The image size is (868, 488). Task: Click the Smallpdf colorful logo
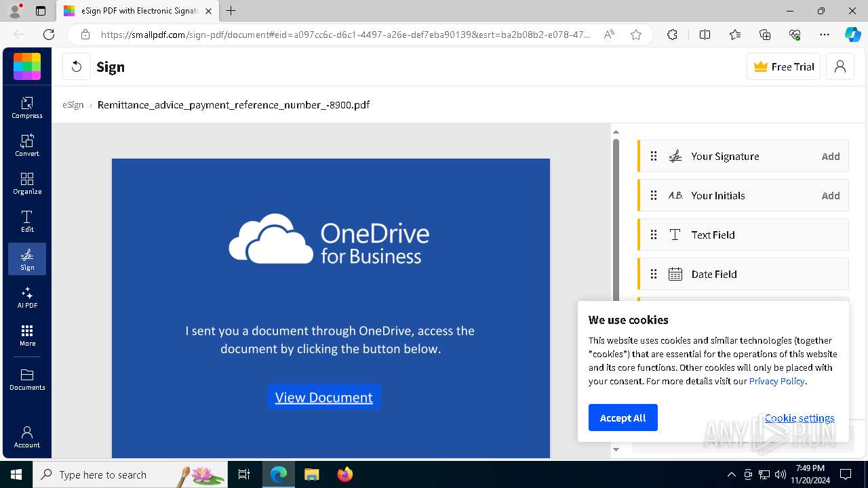pyautogui.click(x=27, y=66)
